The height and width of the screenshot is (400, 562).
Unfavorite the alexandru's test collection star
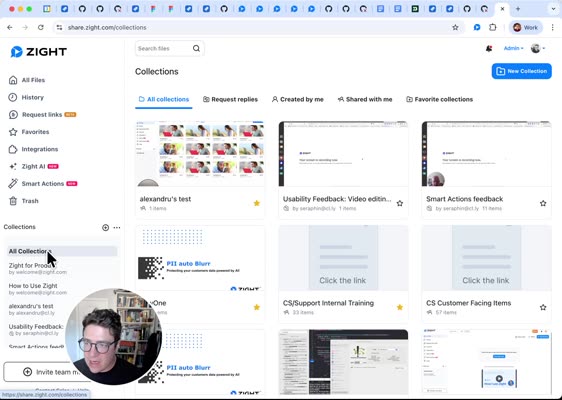coord(257,203)
